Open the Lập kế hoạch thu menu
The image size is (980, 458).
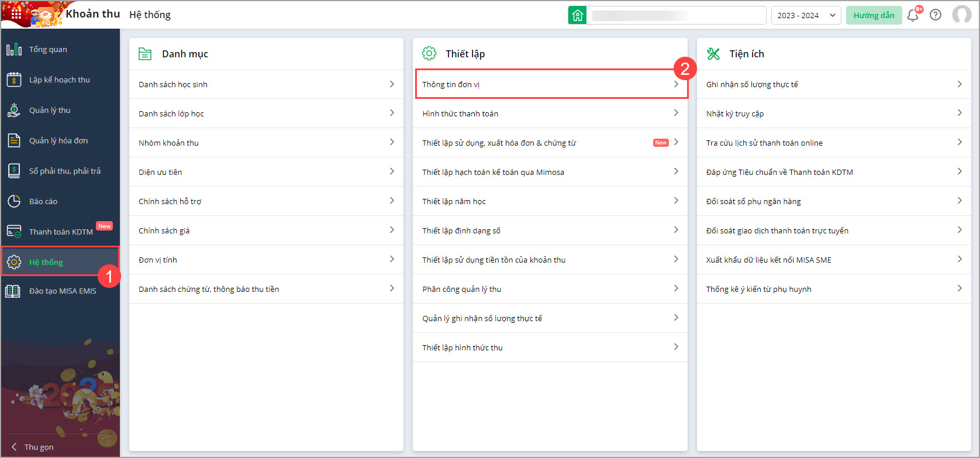point(59,80)
